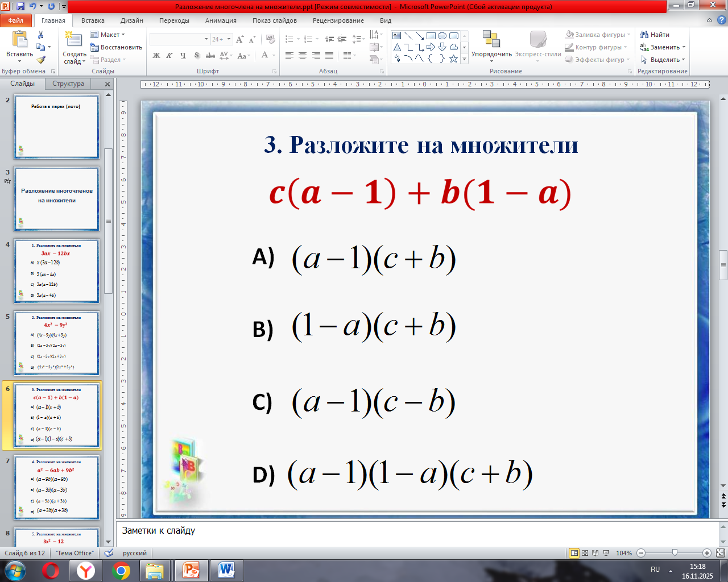This screenshot has width=728, height=582.
Task: Click the zoom slider handle
Action: click(x=675, y=553)
